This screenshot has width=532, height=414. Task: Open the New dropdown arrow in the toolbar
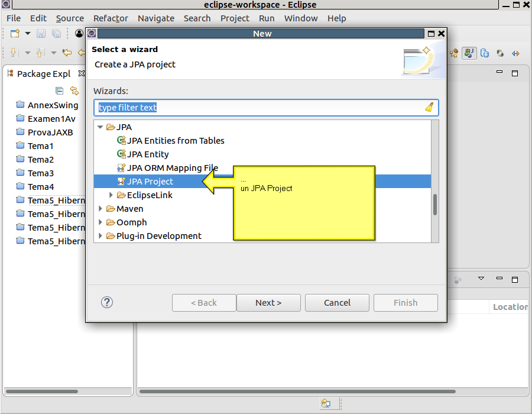pos(28,33)
